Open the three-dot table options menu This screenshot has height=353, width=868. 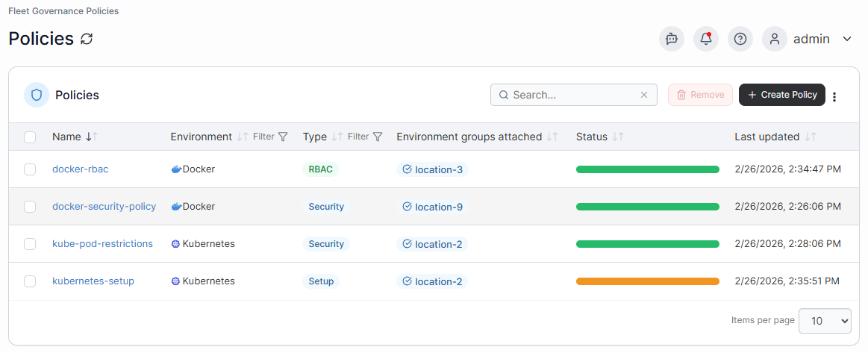pos(834,96)
